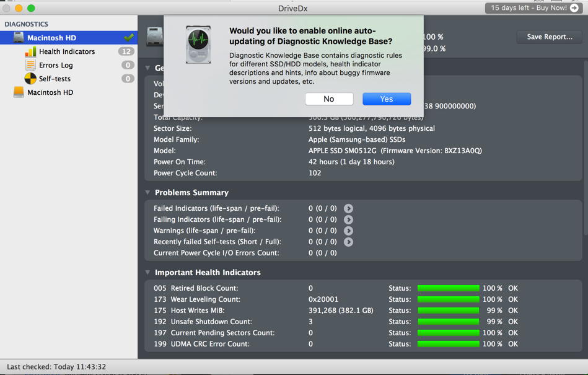Screen dimensions: 588x375
Task: Collapse the General section triangle
Action: click(x=147, y=68)
